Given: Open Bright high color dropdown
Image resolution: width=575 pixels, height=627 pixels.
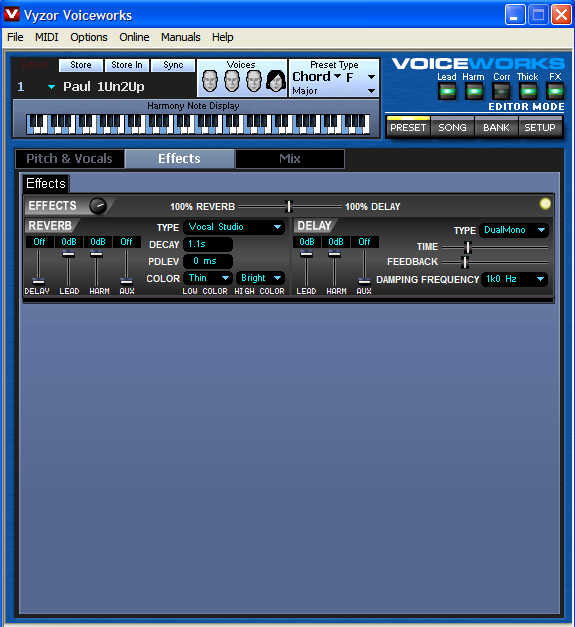Looking at the screenshot, I should [260, 278].
